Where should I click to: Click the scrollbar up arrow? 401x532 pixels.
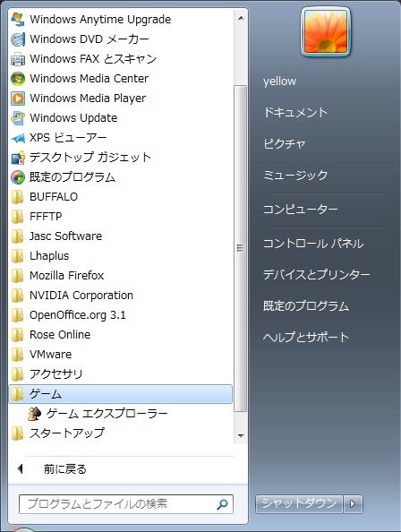click(241, 18)
